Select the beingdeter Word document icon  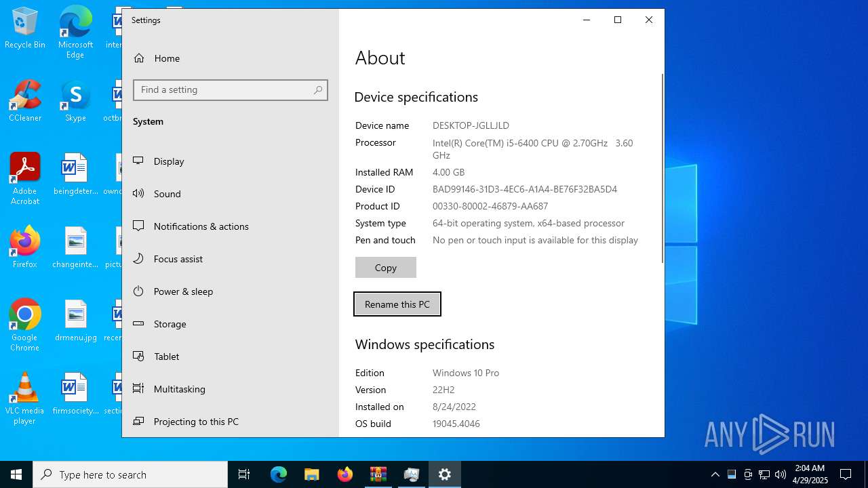(75, 175)
